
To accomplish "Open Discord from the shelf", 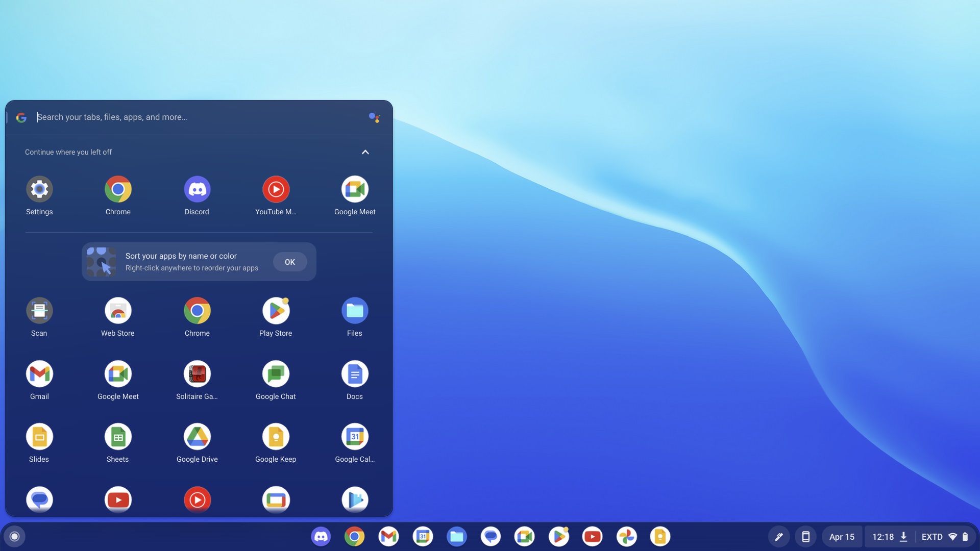I will (x=321, y=536).
